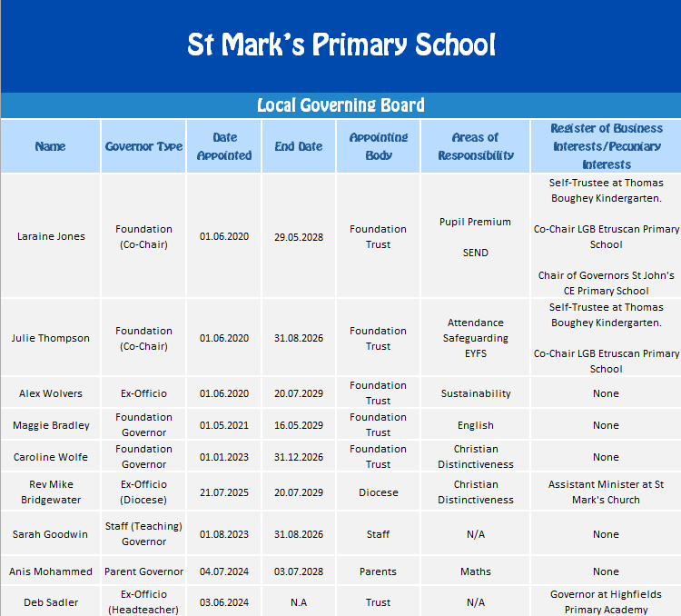This screenshot has height=616, width=681.
Task: Select the Alex Wolvers name cell
Action: pyautogui.click(x=51, y=393)
